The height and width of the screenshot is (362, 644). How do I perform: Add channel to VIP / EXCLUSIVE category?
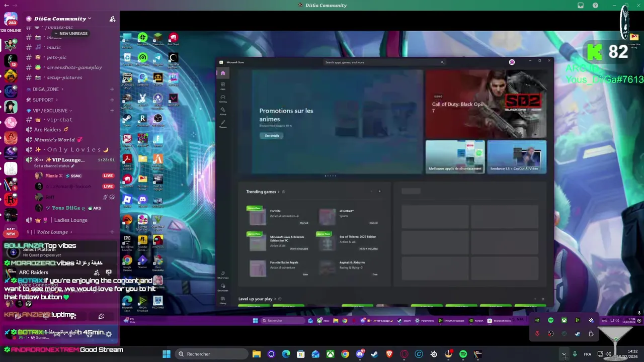[x=112, y=111]
